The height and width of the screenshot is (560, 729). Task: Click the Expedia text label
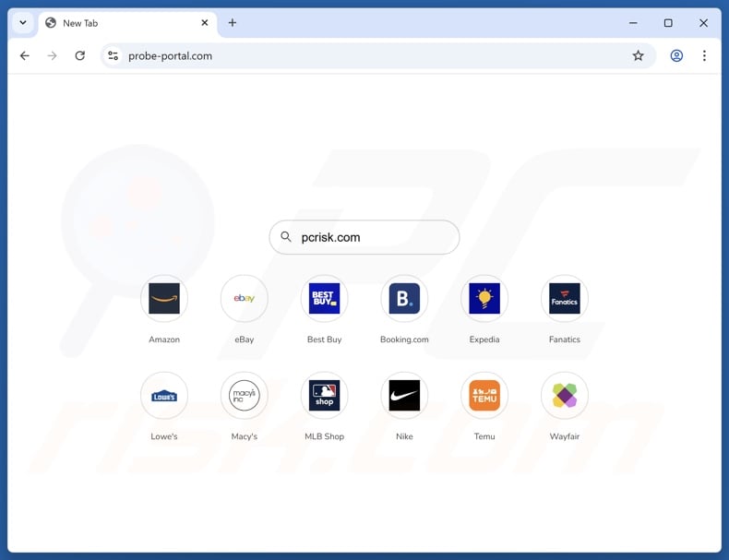point(484,340)
